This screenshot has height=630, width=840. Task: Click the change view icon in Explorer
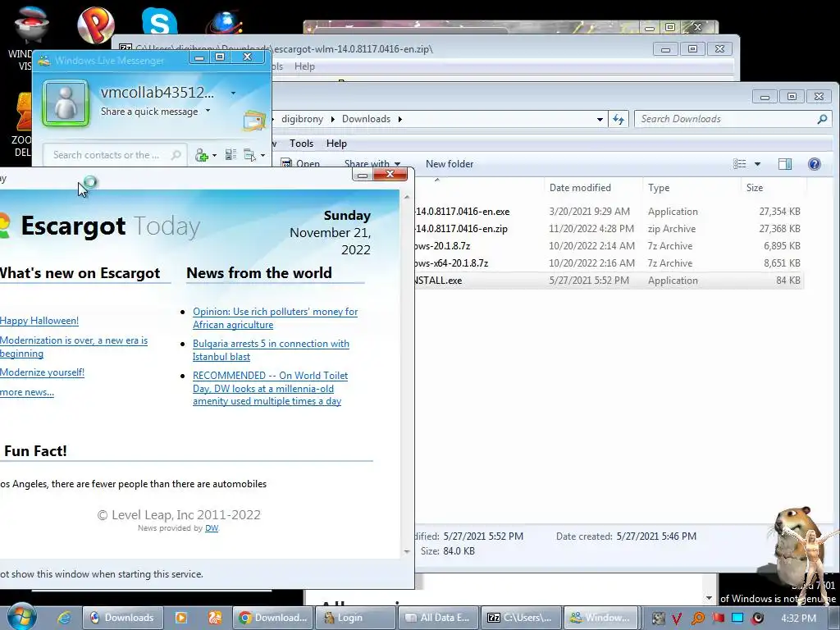click(740, 164)
